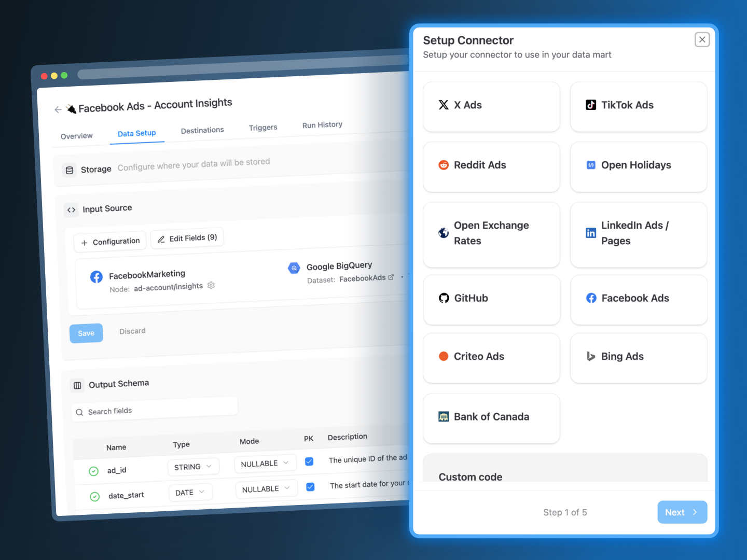Click the FacebookAds dataset link
The image size is (747, 560).
363,278
